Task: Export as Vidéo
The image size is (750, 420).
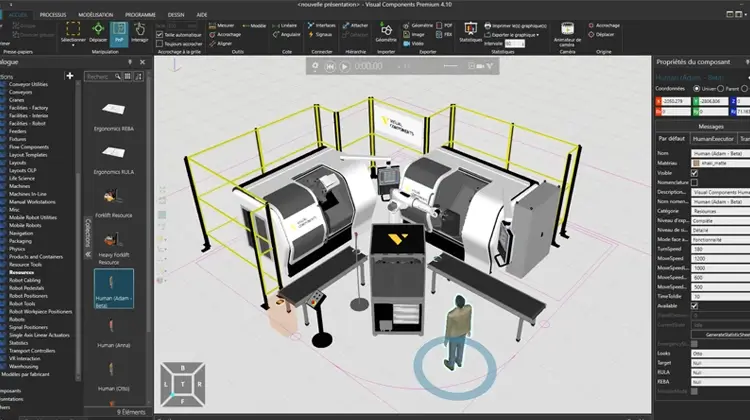Action: (414, 44)
